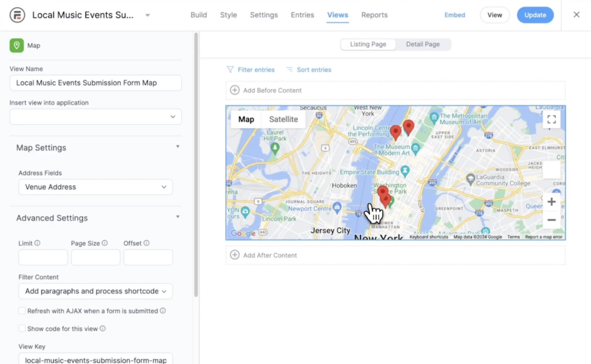Open the Address Fields dropdown
Screen dimensions: 591x364
(x=95, y=187)
